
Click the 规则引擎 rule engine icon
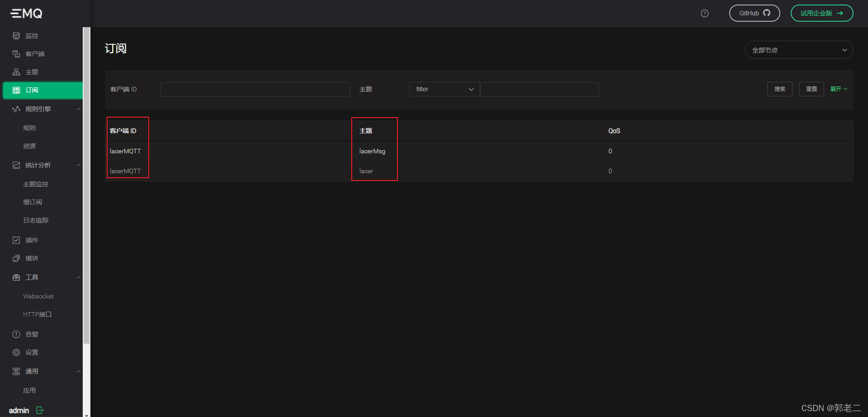click(16, 109)
